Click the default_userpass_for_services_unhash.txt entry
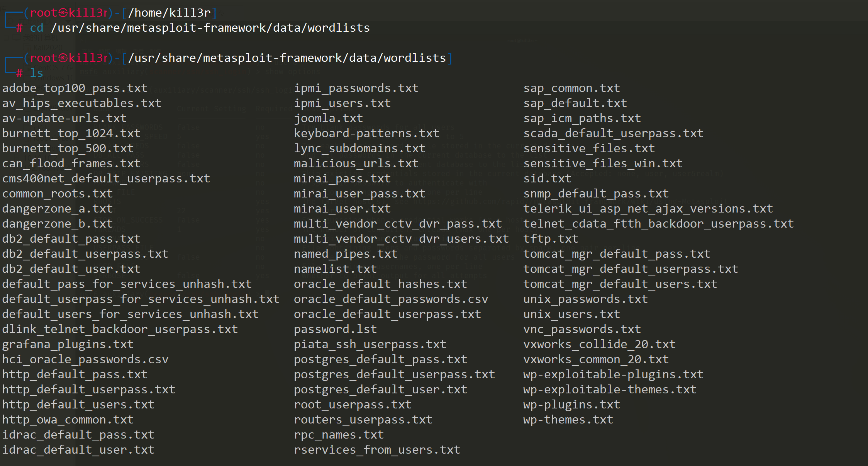Screen dimensions: 868x466 [141, 299]
